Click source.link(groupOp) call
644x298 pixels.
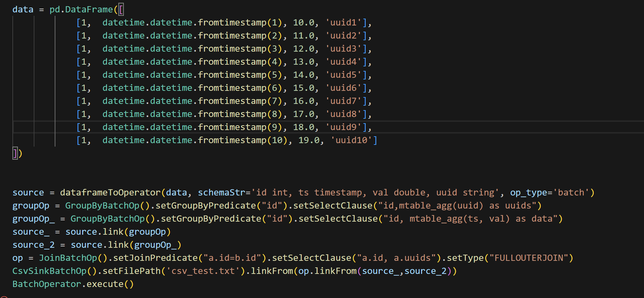[118, 232]
